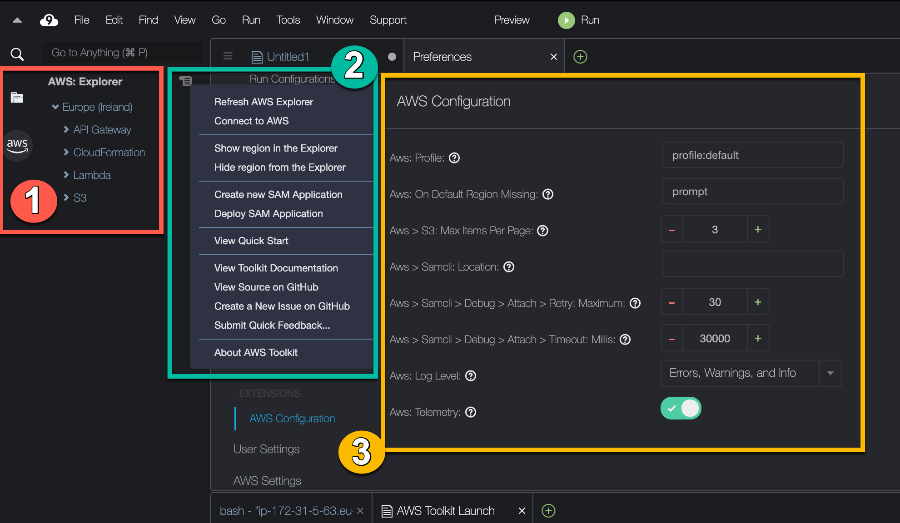Close the Preferences tab

[553, 57]
